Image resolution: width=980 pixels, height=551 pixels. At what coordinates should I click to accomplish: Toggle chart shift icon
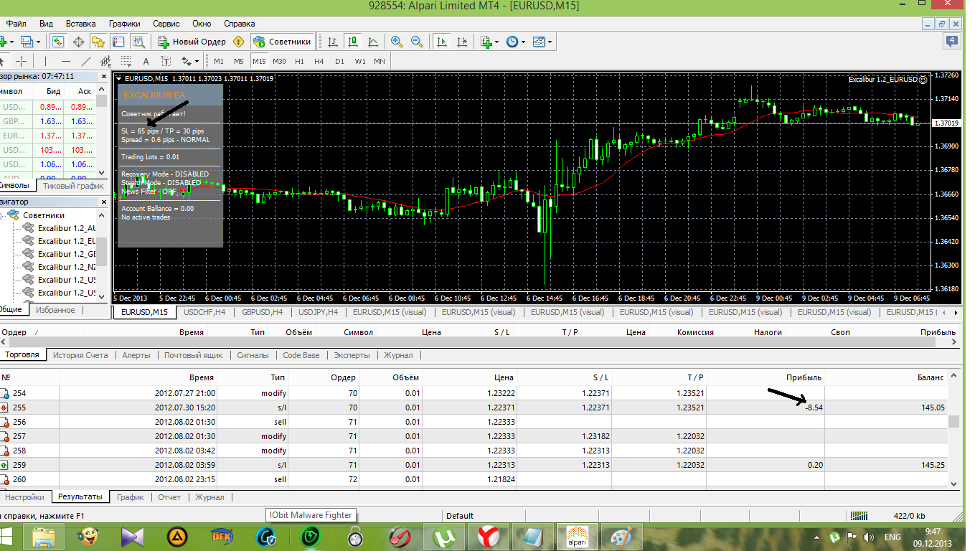point(462,42)
